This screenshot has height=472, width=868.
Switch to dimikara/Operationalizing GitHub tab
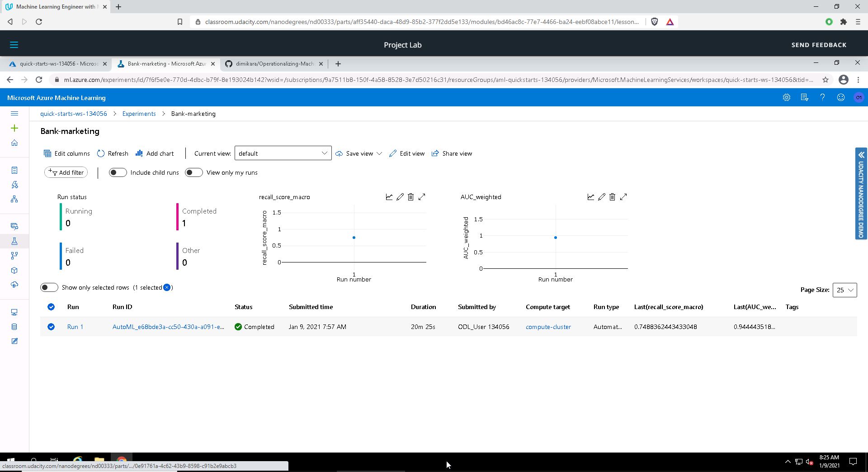(274, 64)
